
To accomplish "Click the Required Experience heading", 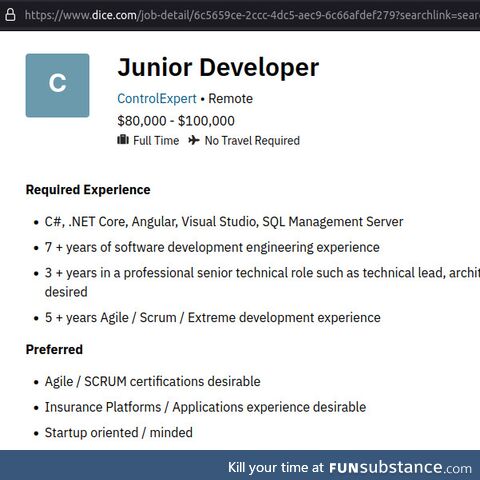I will 88,190.
